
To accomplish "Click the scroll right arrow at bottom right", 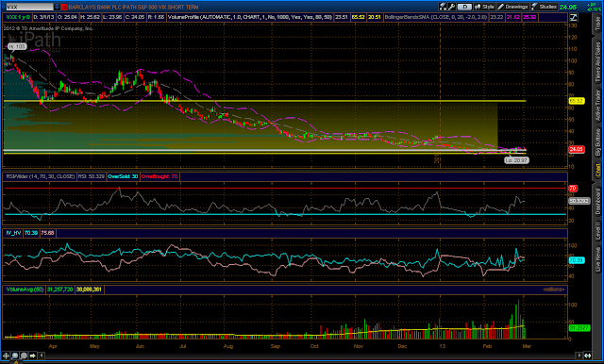I will [579, 356].
